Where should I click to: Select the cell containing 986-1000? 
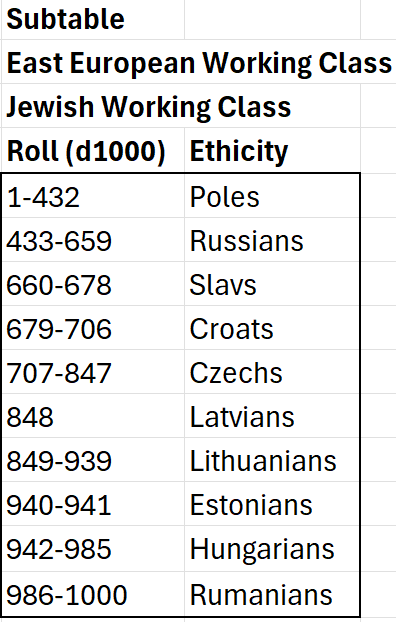coord(93,594)
